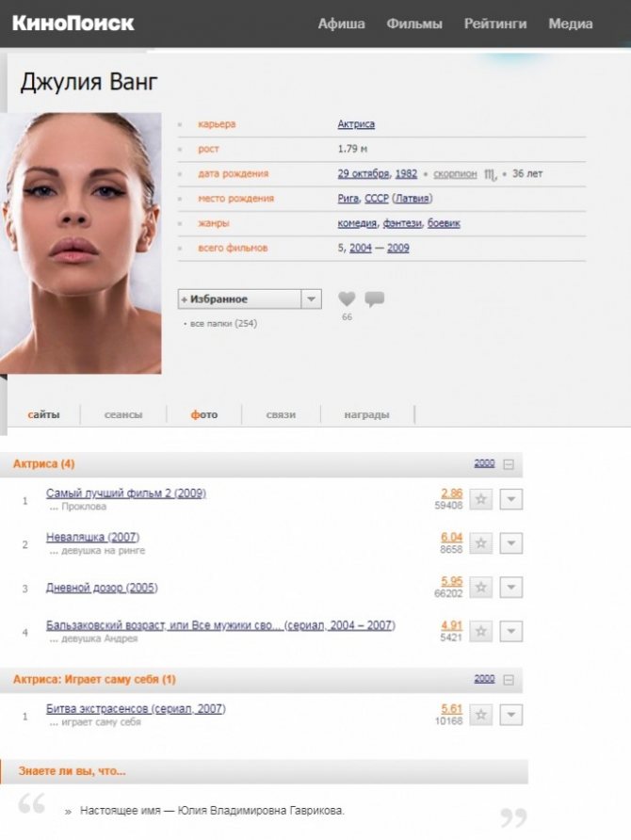Collapse the Актриса (4) section

(509, 464)
